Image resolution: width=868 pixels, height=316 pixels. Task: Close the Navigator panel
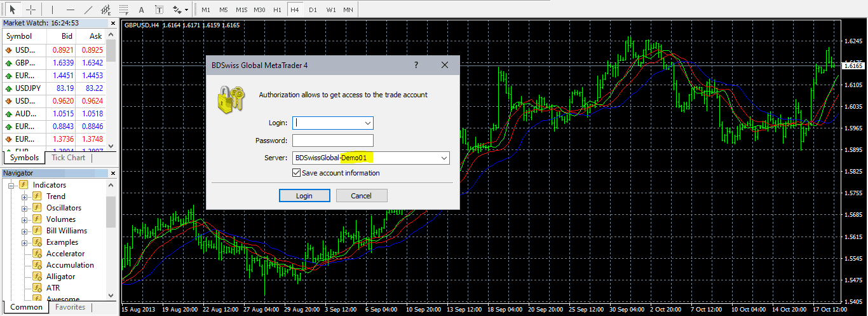tap(113, 173)
